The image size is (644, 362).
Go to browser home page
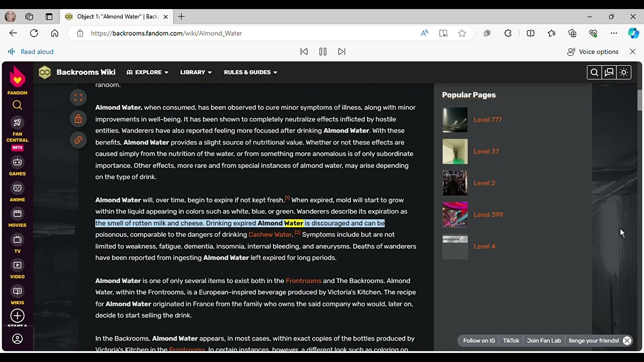click(x=54, y=33)
